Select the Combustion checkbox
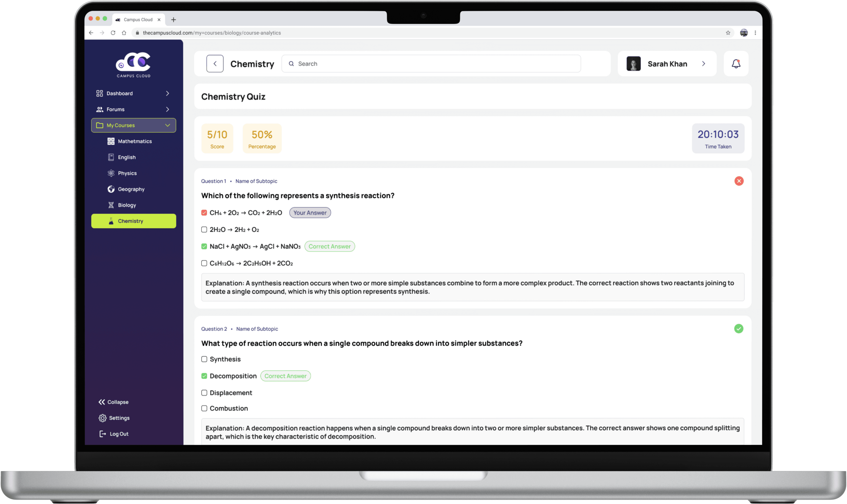This screenshot has width=847, height=504. pyautogui.click(x=204, y=408)
